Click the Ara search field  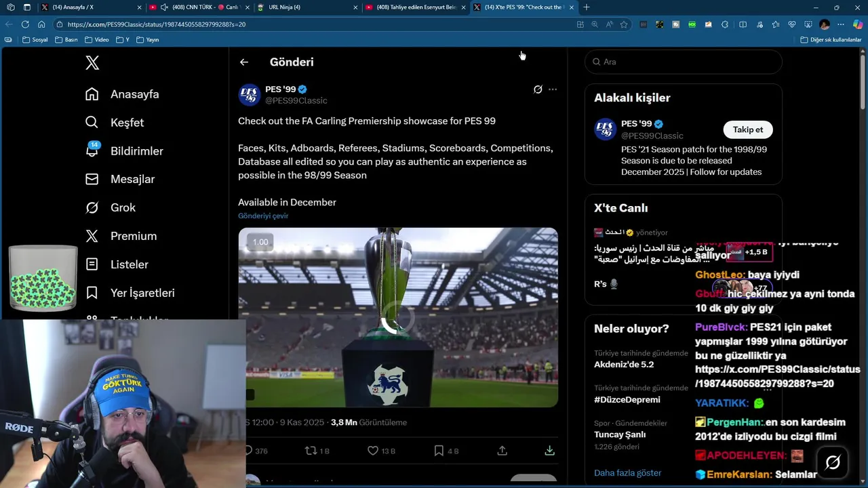pyautogui.click(x=684, y=62)
